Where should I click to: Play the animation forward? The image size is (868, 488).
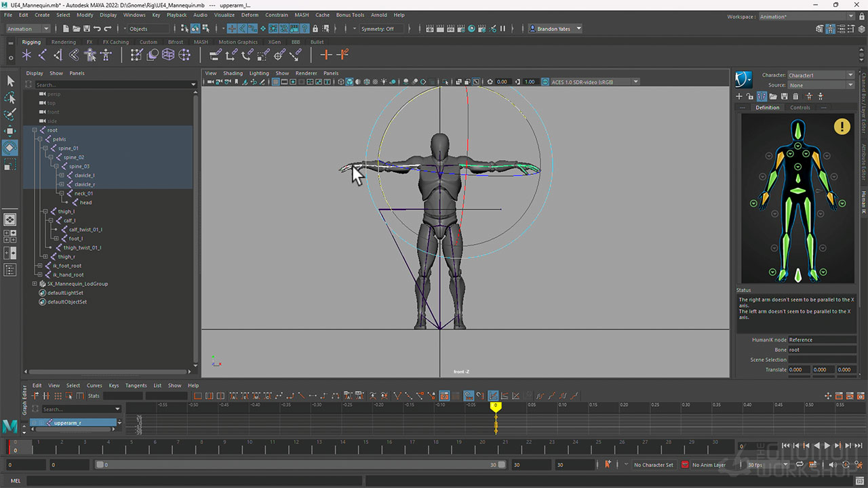[827, 446]
